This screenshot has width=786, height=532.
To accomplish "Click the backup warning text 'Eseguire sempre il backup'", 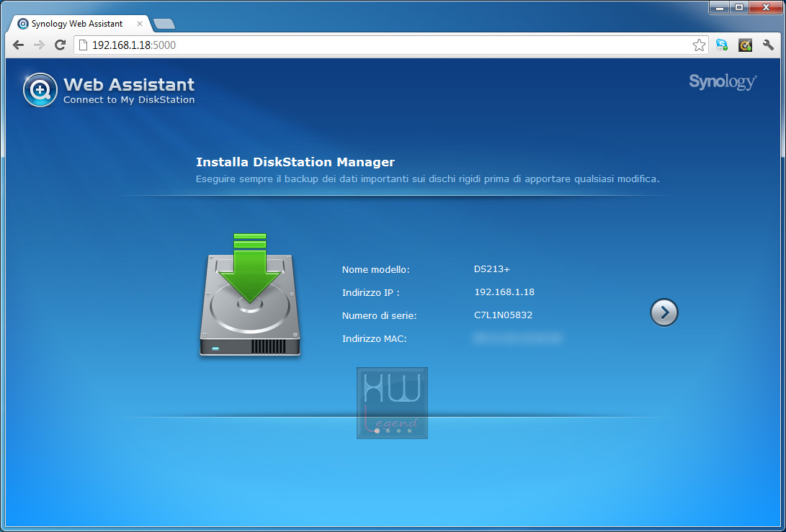I will click(257, 179).
